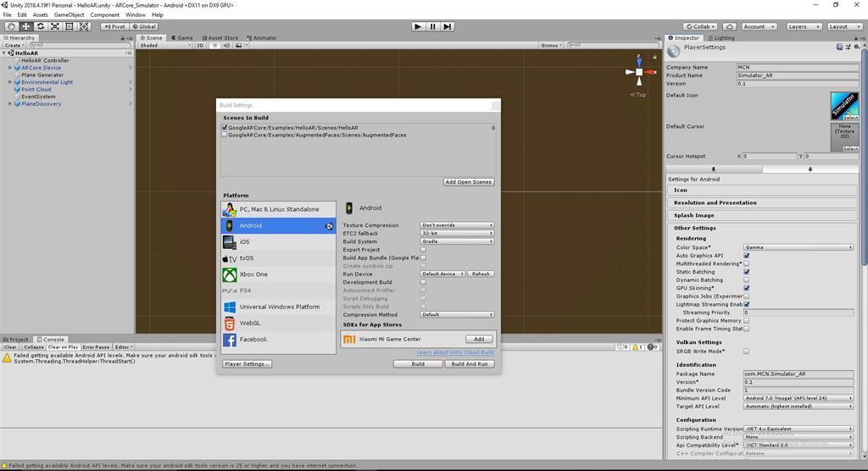Viewport: 868px width, 471px height.
Task: Select Universal Windows Platform
Action: 278,307
